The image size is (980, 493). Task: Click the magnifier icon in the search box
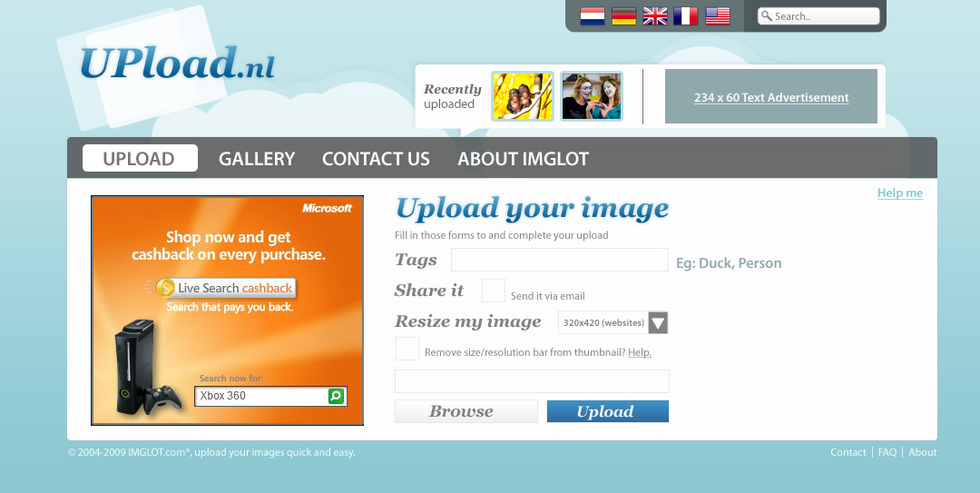[766, 16]
